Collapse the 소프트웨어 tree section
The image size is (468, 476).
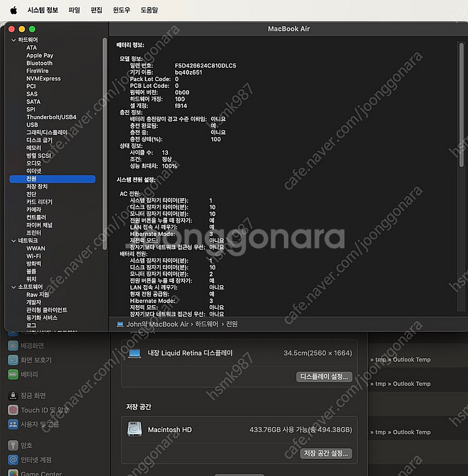click(x=14, y=287)
